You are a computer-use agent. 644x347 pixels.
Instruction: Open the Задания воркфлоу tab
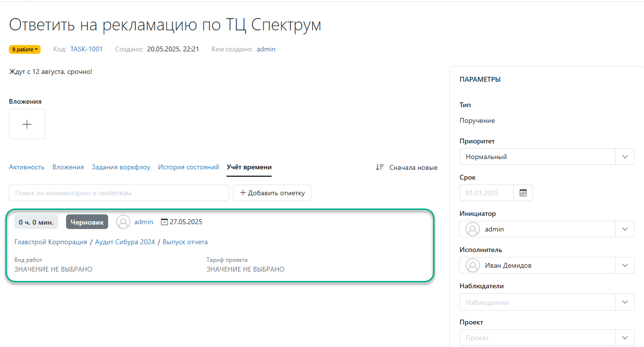tap(121, 167)
